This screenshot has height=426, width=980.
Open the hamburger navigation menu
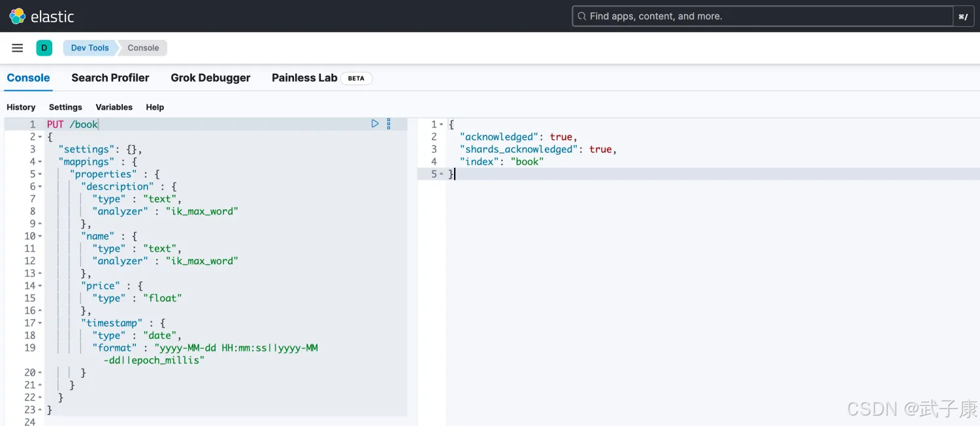(18, 48)
